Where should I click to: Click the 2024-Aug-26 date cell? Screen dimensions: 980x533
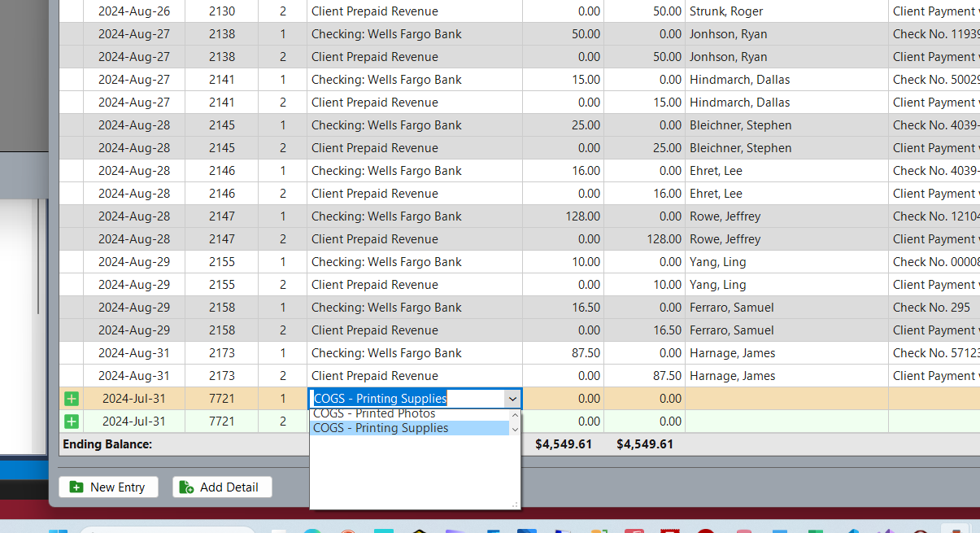[133, 11]
